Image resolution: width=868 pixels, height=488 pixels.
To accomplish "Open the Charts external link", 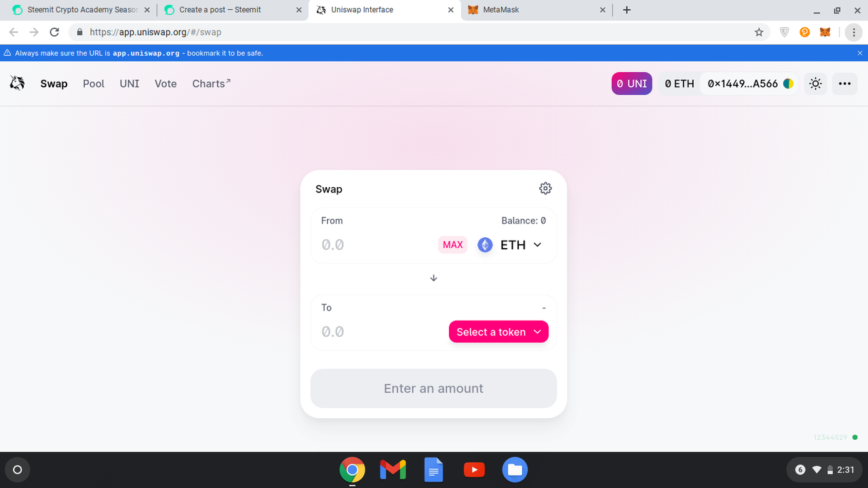I will (x=212, y=83).
